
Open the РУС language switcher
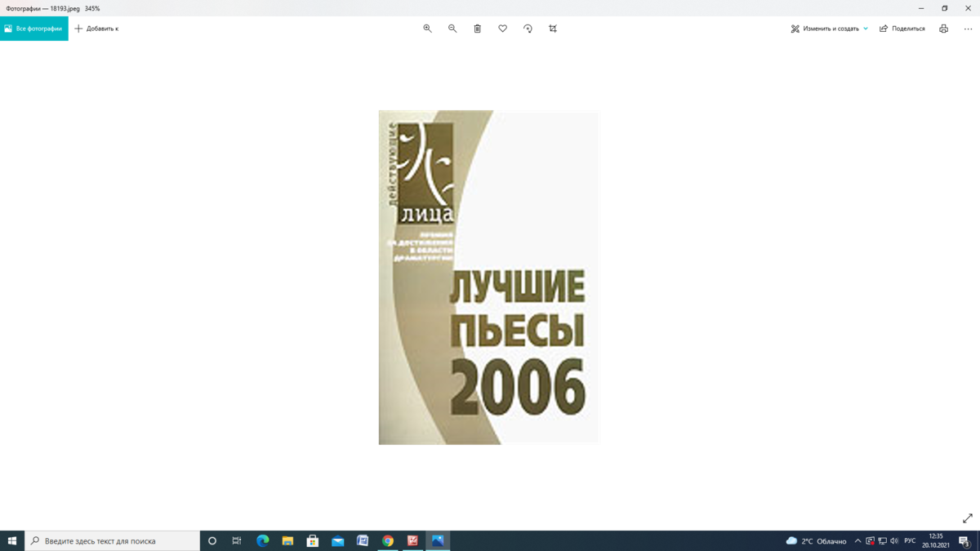tap(909, 540)
